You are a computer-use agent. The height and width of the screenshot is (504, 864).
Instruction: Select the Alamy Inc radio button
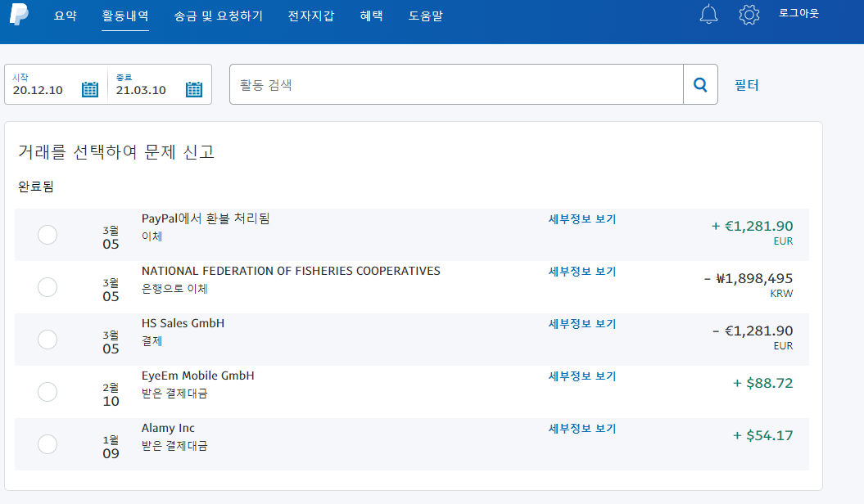pos(47,444)
